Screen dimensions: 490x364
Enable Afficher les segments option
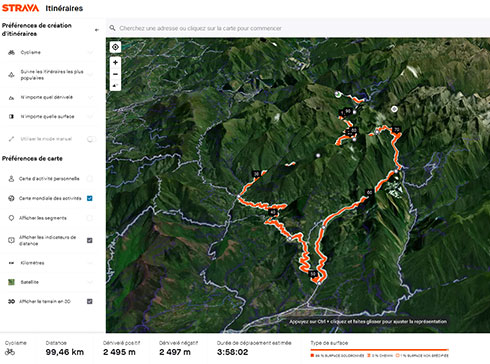click(x=90, y=218)
